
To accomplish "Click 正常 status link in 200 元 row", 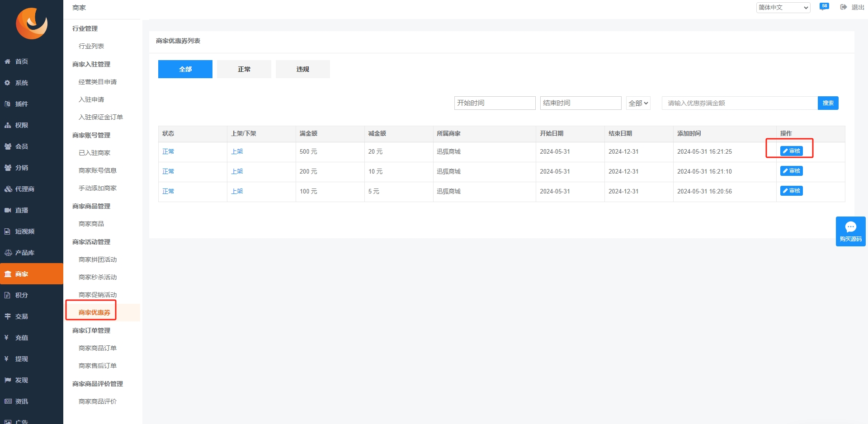I will coord(168,171).
